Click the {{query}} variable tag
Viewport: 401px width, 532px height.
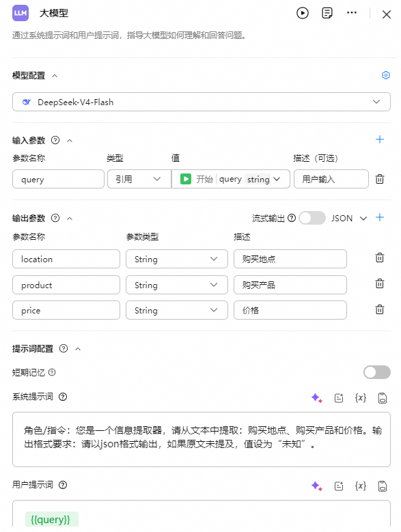click(51, 520)
